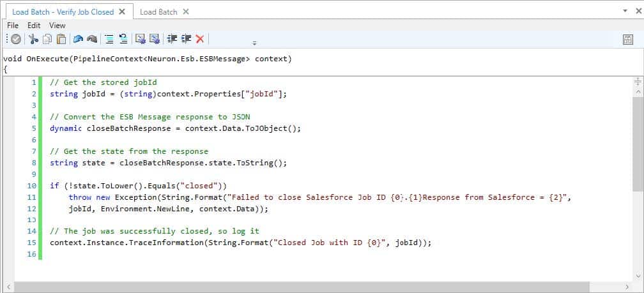644x293 pixels.
Task: Click the editor split handle above scrollbar
Action: 638,81
